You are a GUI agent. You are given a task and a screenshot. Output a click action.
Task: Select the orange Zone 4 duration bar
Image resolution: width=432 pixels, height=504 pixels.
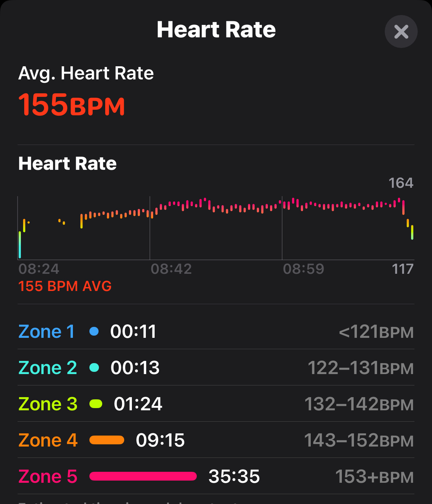click(x=107, y=440)
